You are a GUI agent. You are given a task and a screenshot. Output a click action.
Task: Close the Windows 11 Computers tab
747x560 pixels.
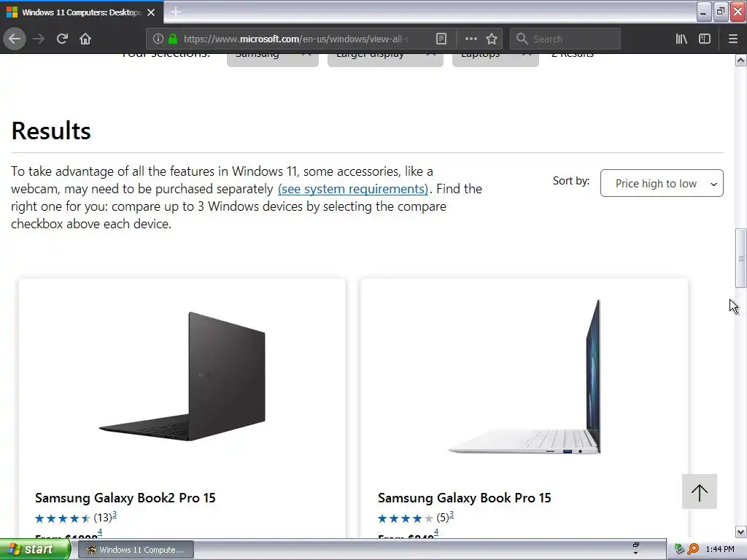click(x=151, y=12)
